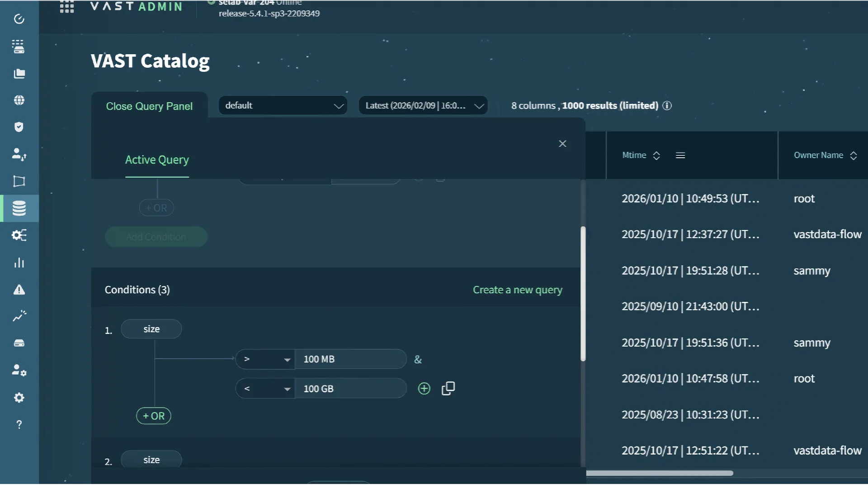Click the green plus add-range icon

(424, 389)
